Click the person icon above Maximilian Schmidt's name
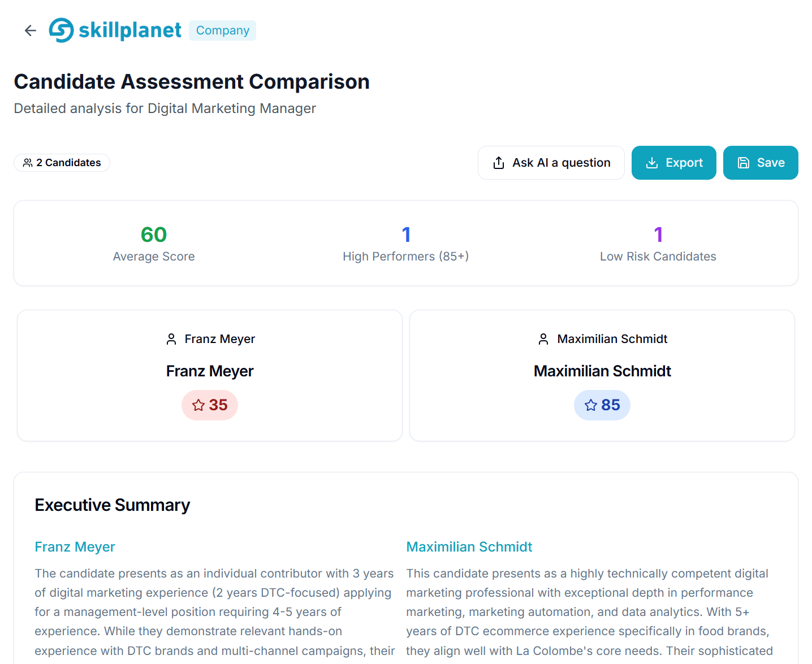The height and width of the screenshot is (664, 812). tap(543, 338)
